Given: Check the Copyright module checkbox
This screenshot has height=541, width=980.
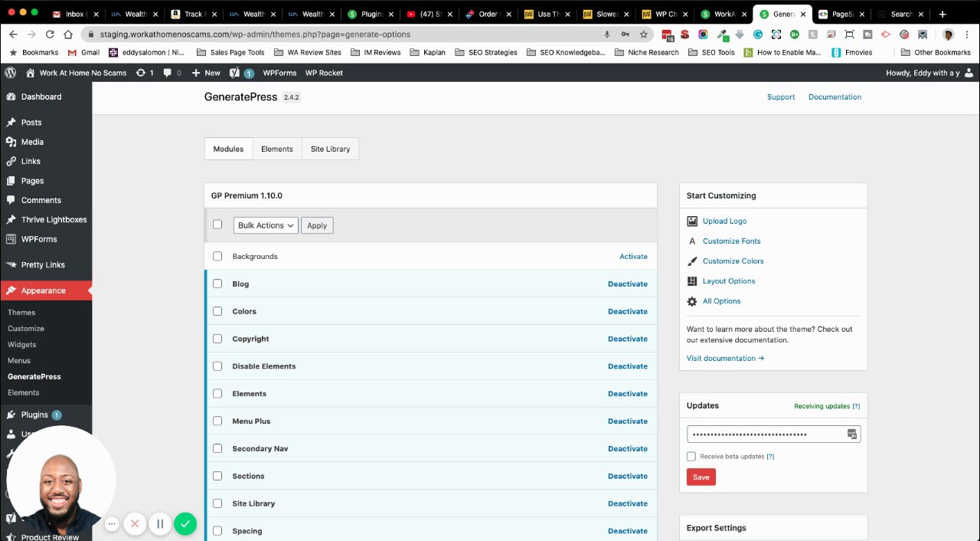Looking at the screenshot, I should [x=217, y=339].
